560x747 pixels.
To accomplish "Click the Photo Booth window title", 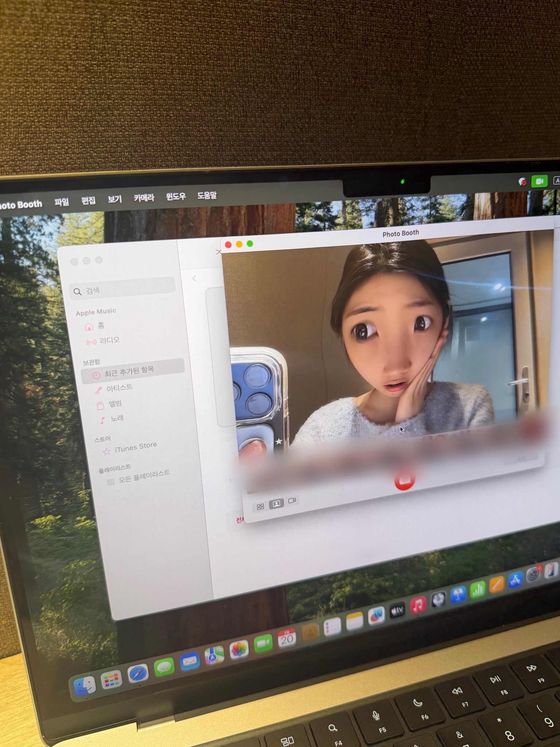I will (x=401, y=233).
